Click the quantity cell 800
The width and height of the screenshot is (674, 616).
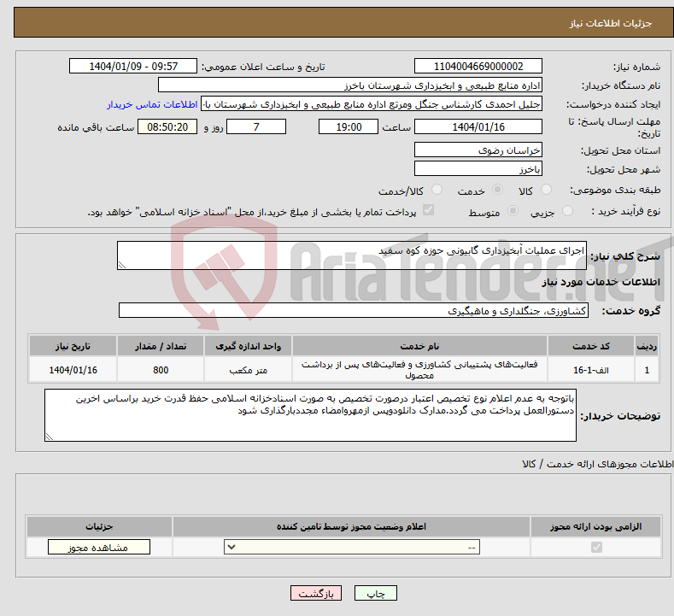click(x=161, y=370)
